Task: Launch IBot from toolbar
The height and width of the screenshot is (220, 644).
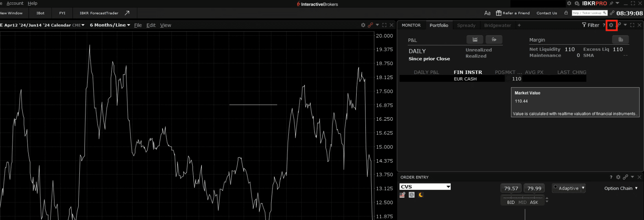Action: tap(40, 13)
